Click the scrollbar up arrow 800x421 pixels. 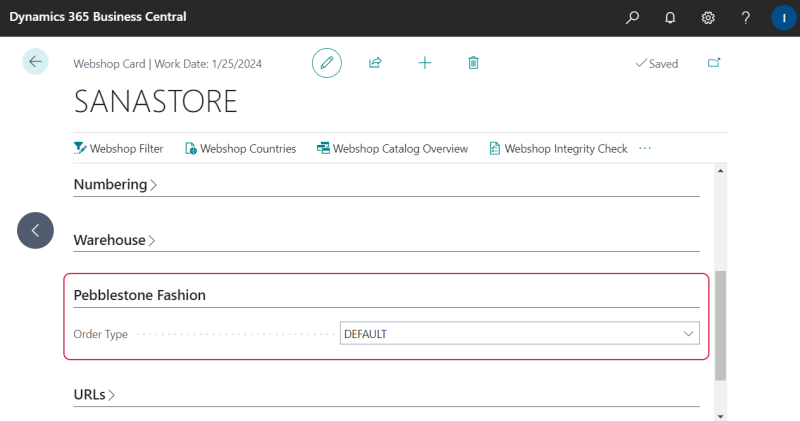[x=720, y=170]
